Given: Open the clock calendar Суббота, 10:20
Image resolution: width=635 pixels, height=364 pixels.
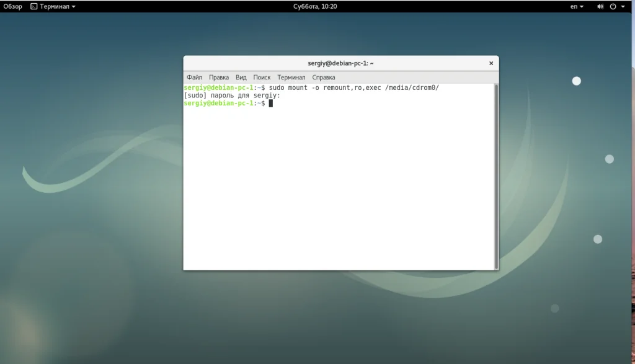Looking at the screenshot, I should pyautogui.click(x=315, y=7).
